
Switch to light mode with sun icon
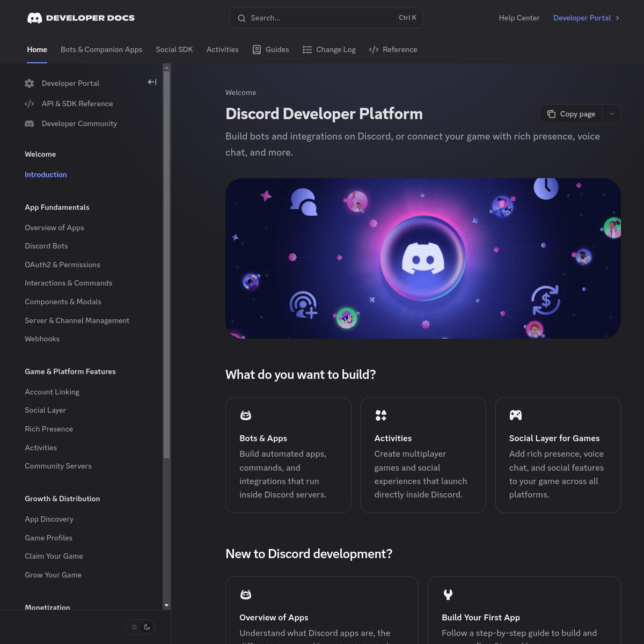[134, 627]
